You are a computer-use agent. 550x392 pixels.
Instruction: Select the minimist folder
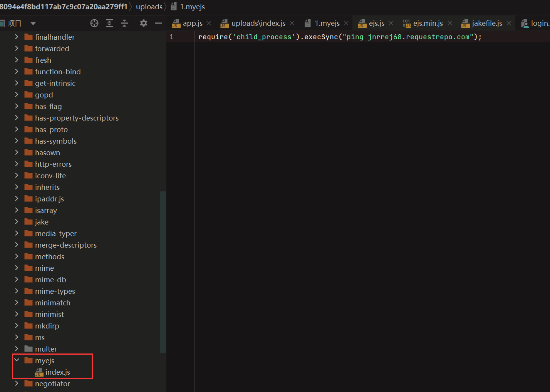click(49, 314)
